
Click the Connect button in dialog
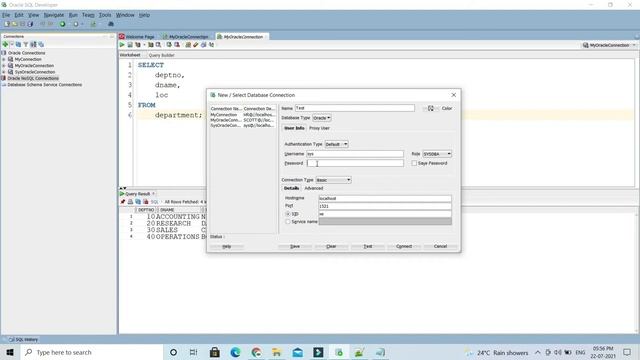click(404, 247)
